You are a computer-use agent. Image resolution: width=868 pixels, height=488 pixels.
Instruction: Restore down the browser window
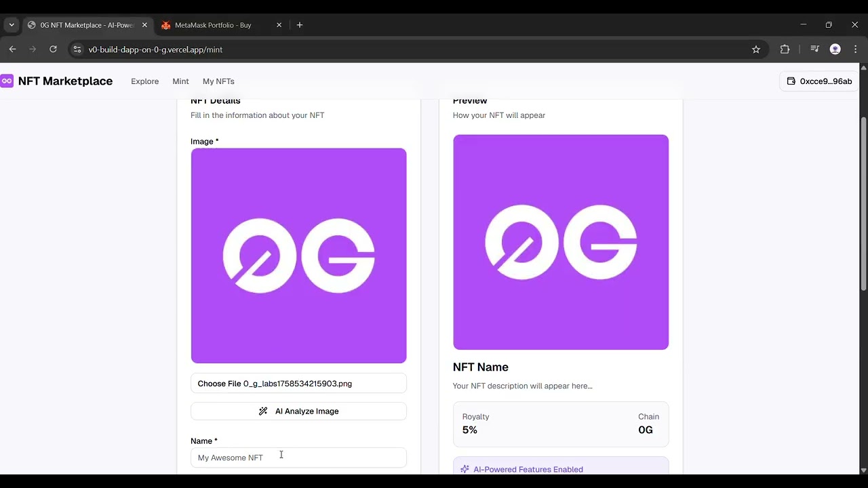tap(829, 25)
